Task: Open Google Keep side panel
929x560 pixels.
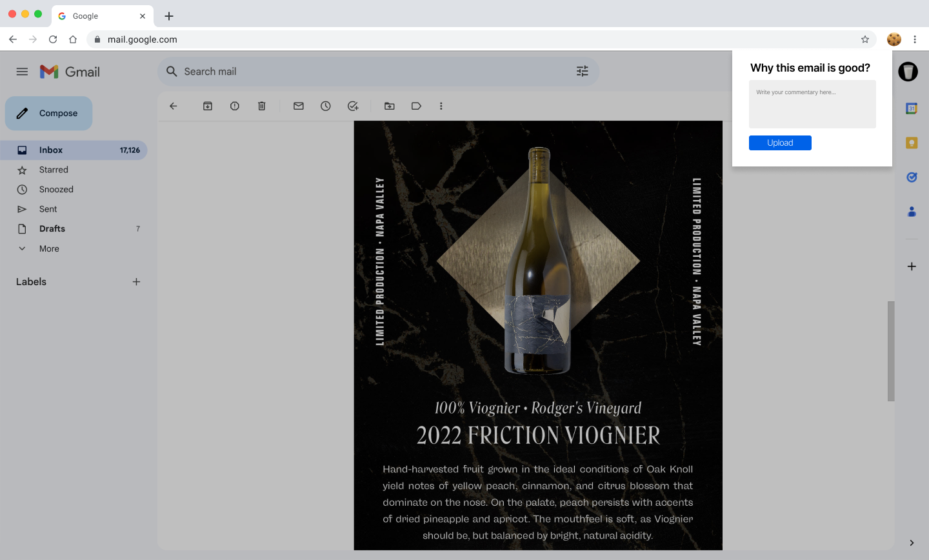Action: [912, 143]
